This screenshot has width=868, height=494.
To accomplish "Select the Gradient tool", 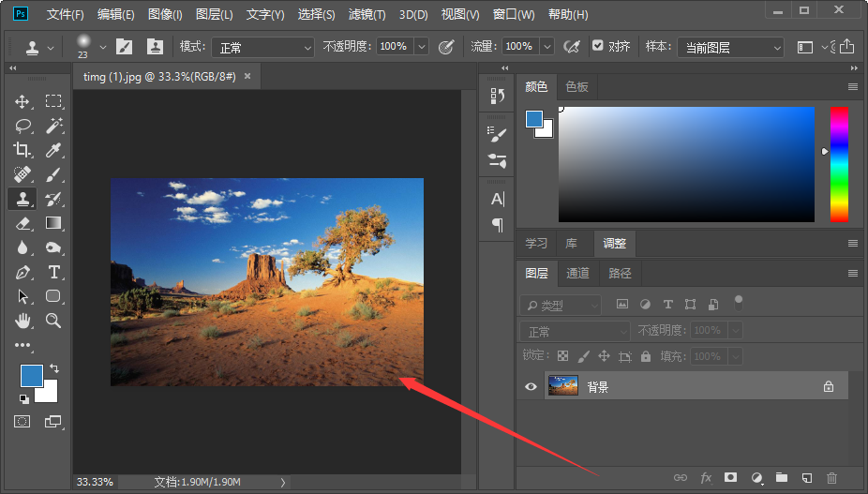I will (53, 223).
